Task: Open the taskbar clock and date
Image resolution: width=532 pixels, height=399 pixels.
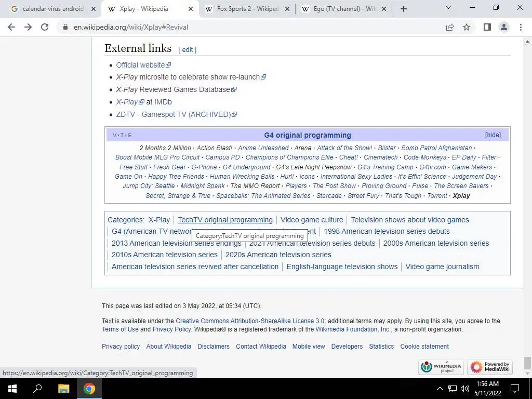Action: click(487, 389)
